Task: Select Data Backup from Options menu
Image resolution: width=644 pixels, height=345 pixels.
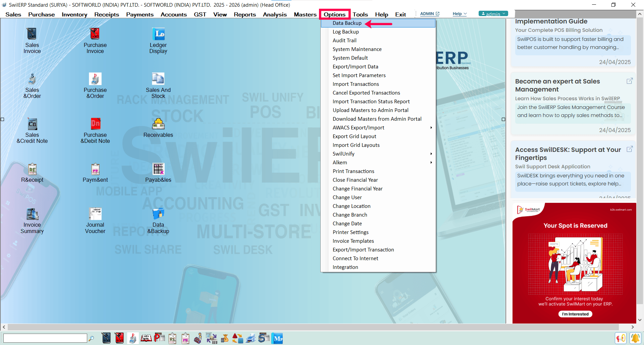Action: (347, 23)
